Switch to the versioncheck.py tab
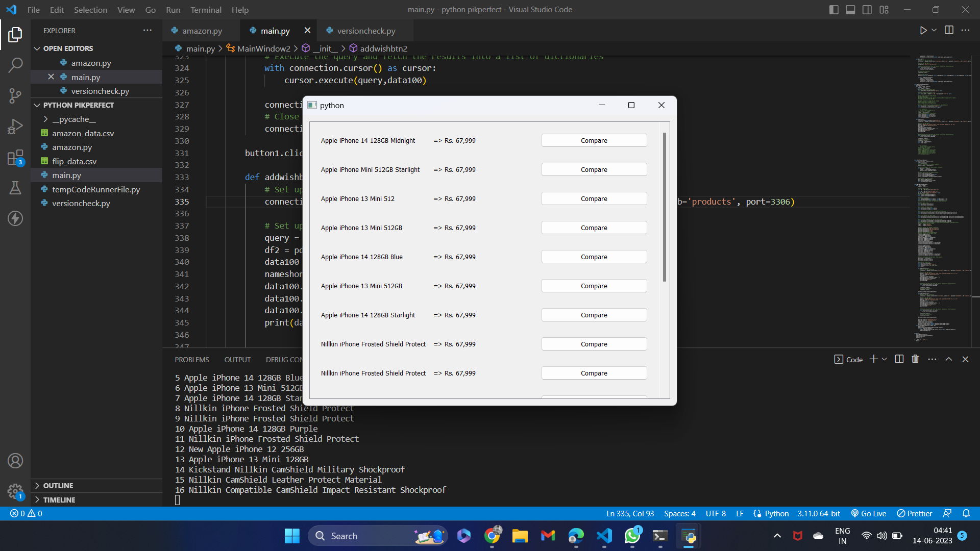The width and height of the screenshot is (980, 551). point(366,31)
